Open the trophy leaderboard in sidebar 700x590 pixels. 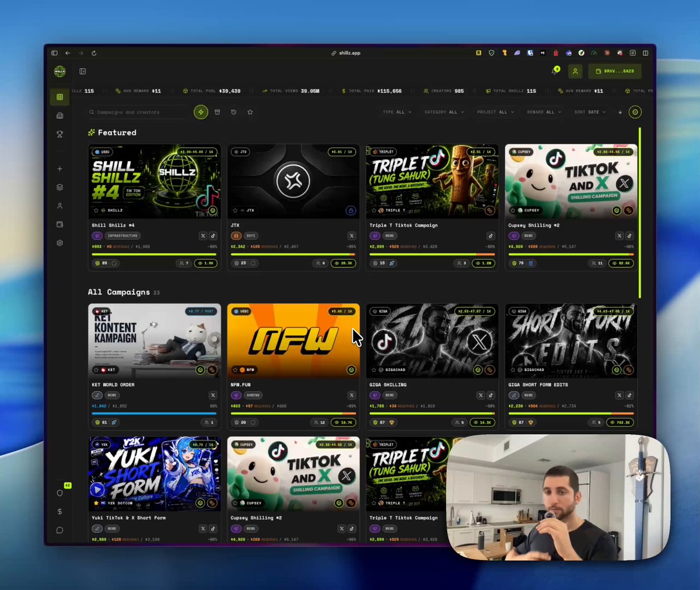click(x=60, y=134)
